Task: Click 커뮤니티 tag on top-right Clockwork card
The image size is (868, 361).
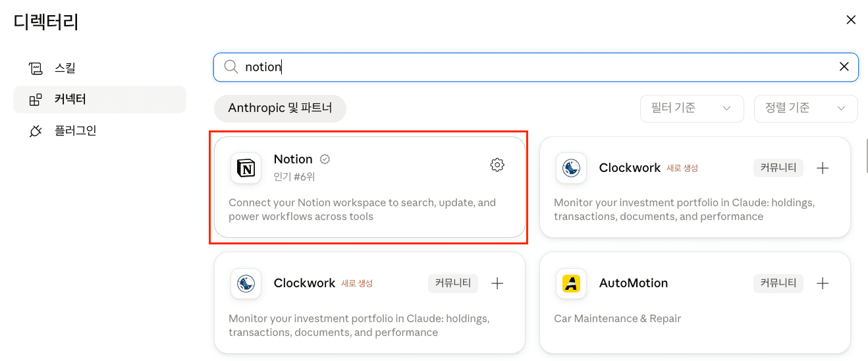Action: 778,168
